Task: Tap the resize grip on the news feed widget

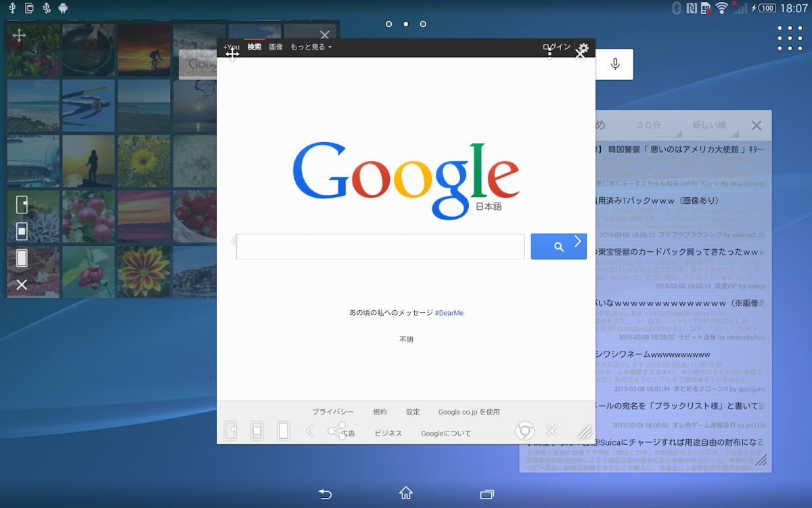Action: pyautogui.click(x=761, y=461)
